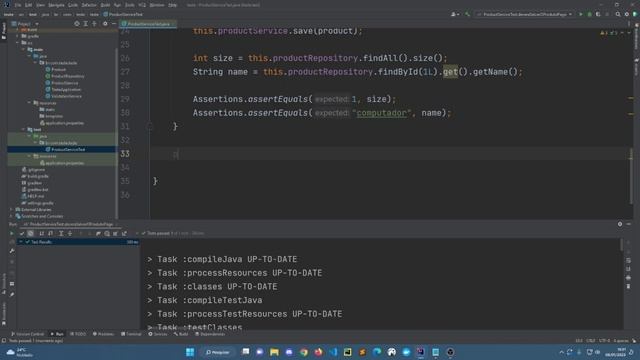
Task: Open Terminal tool window tab
Action: (131, 334)
